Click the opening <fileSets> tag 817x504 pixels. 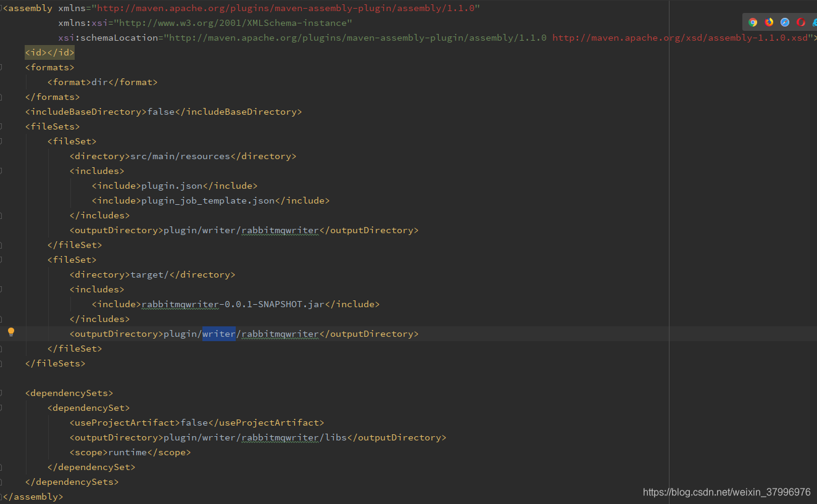click(52, 126)
